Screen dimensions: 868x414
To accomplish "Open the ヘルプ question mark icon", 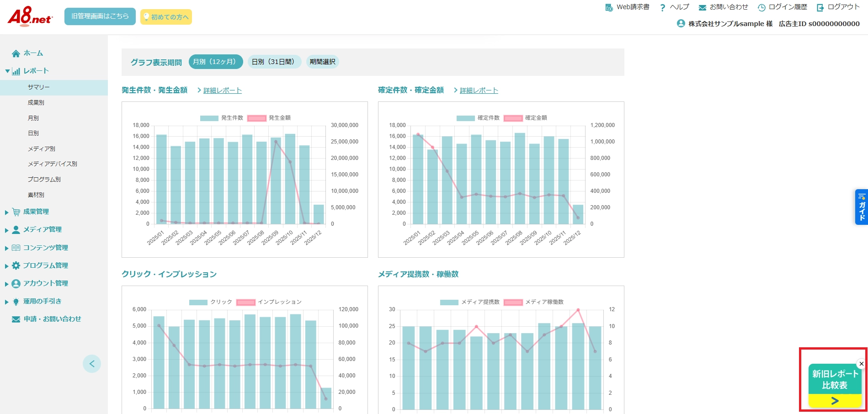I will tap(662, 7).
